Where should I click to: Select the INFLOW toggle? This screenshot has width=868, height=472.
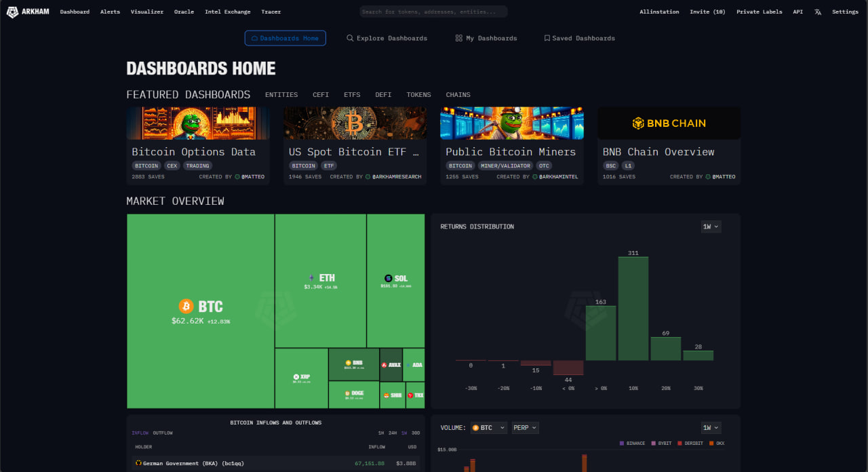140,433
